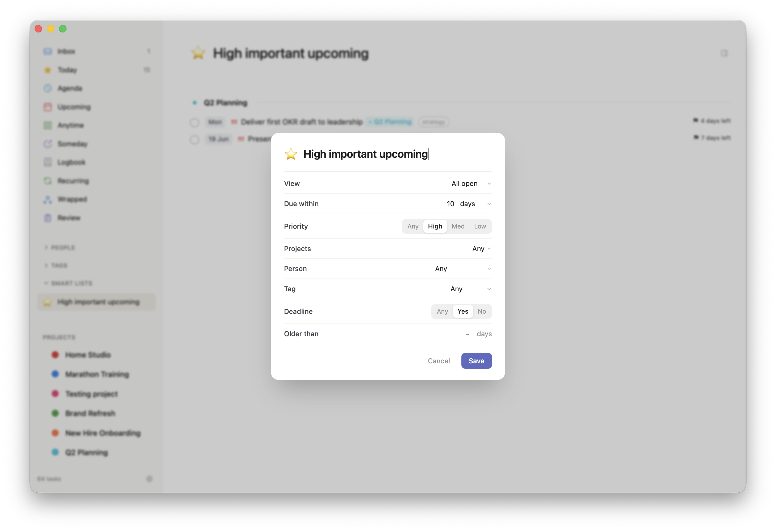The height and width of the screenshot is (532, 776).
Task: Set Priority to High
Action: click(x=435, y=226)
